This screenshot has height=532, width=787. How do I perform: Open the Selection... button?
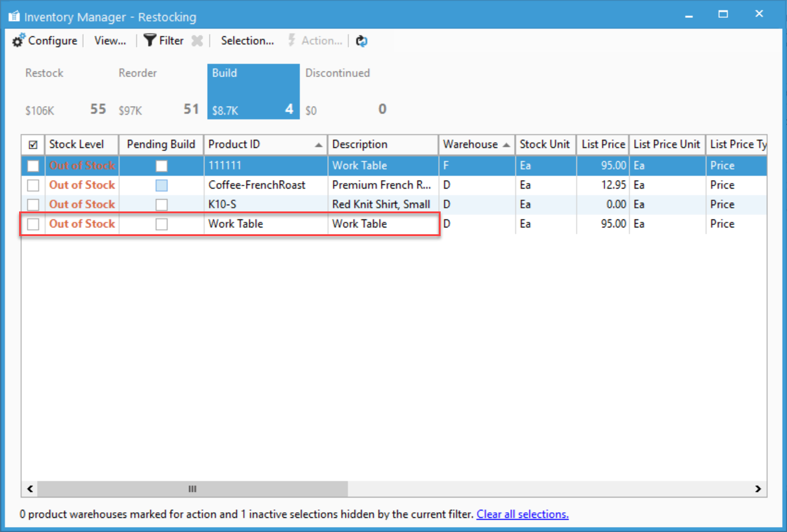coord(247,41)
